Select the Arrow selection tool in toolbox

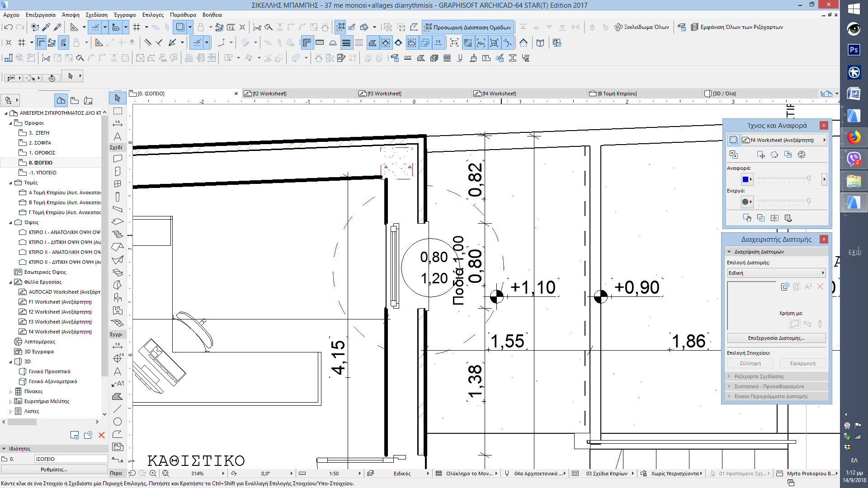pyautogui.click(x=118, y=98)
